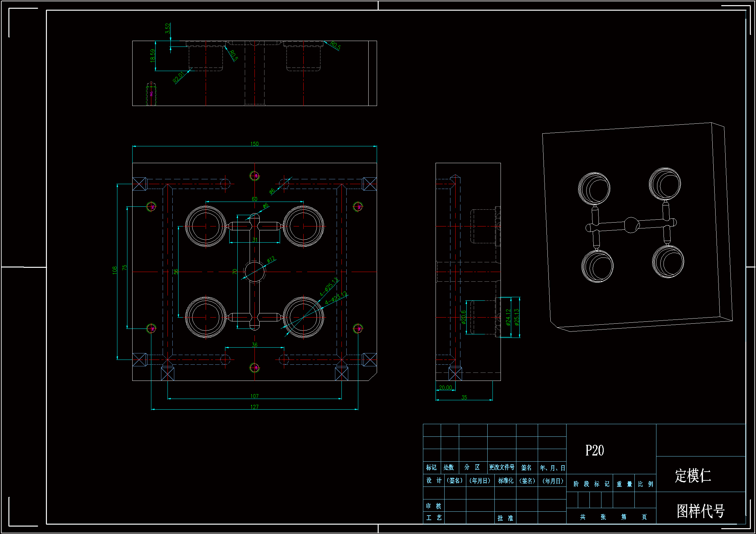Select the 批准 cell in title block
Viewport: 756px width, 534px height.
505,518
